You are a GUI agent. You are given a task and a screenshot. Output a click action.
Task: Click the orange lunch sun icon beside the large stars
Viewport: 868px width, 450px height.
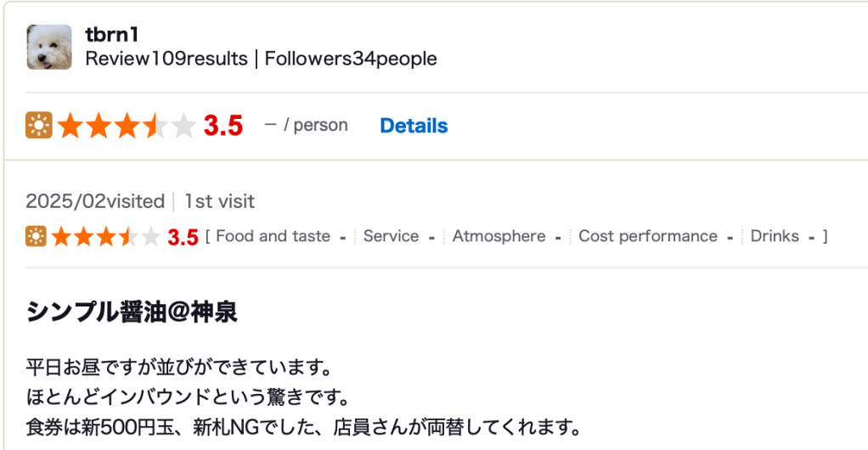pos(39,126)
